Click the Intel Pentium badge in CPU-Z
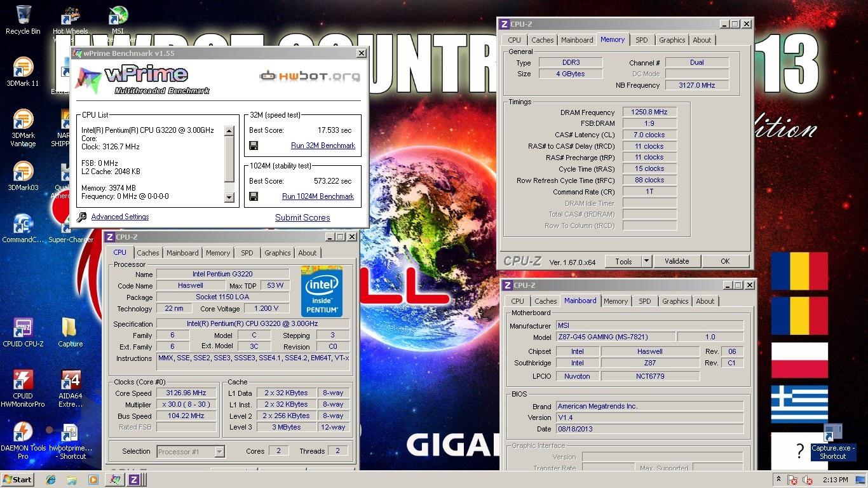 click(322, 292)
